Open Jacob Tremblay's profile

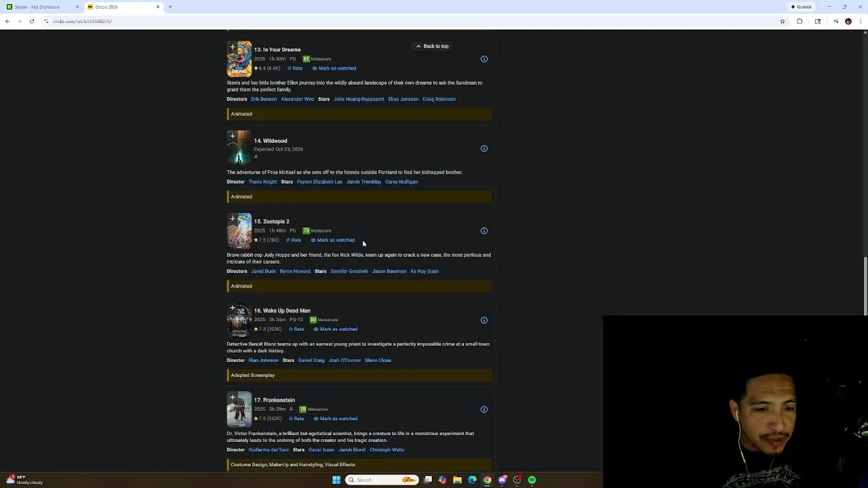363,182
